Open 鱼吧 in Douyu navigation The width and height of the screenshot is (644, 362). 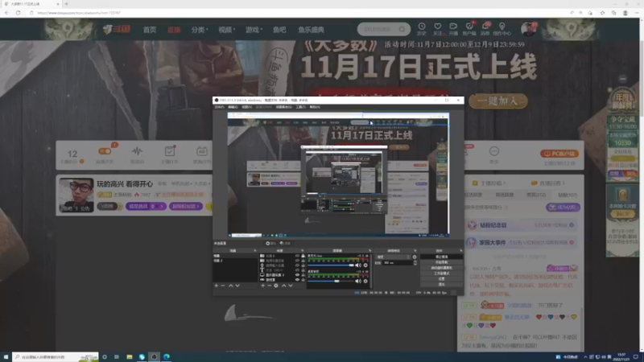coord(279,30)
